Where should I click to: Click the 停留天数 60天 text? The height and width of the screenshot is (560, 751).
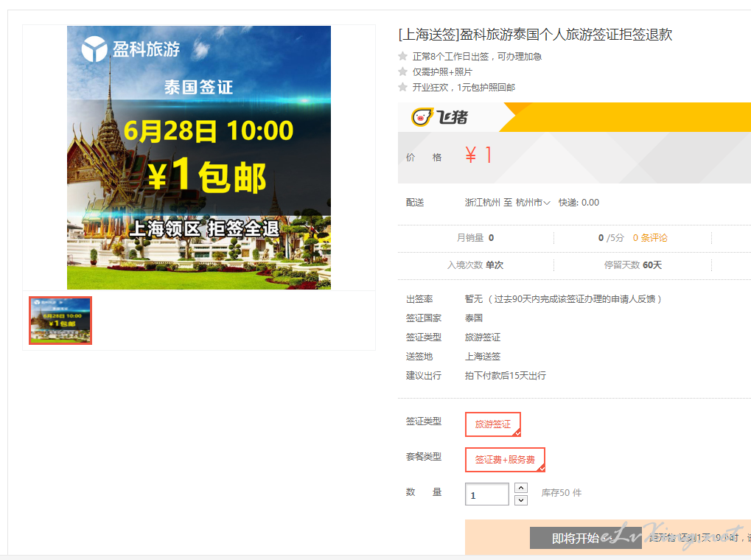(x=632, y=265)
